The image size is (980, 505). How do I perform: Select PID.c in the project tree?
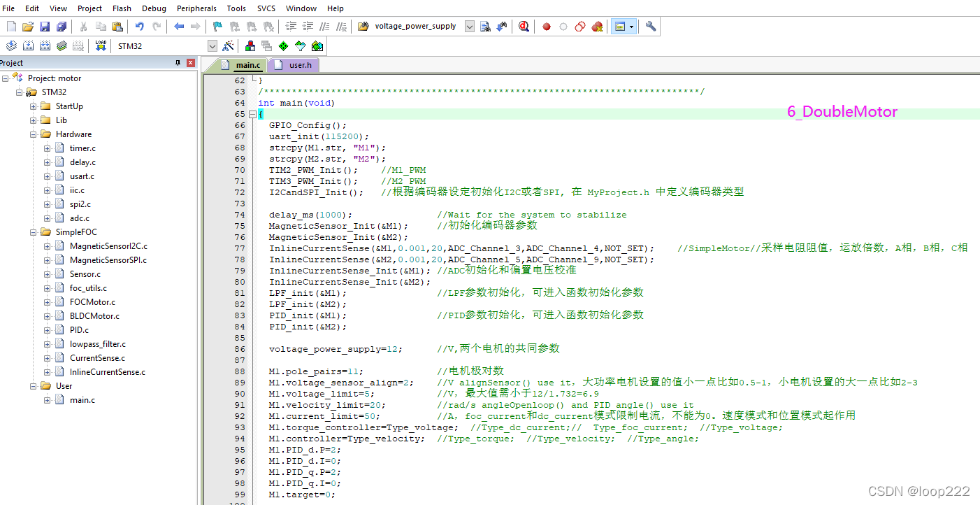[79, 330]
